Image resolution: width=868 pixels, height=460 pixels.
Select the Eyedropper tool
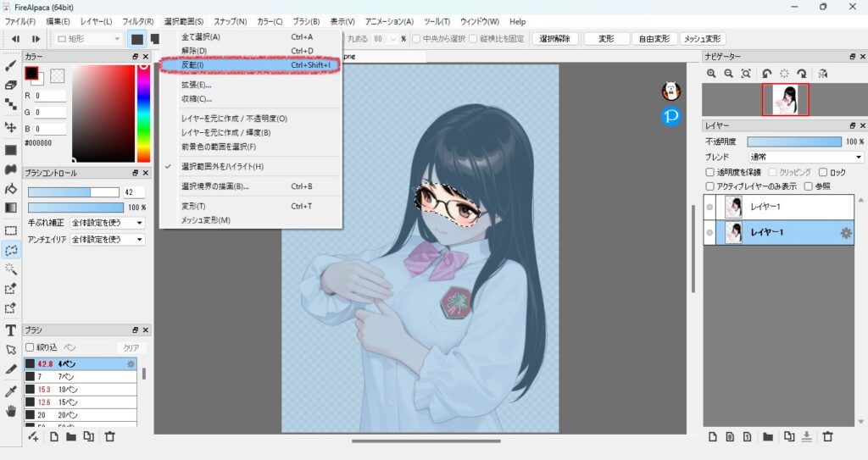pos(10,392)
